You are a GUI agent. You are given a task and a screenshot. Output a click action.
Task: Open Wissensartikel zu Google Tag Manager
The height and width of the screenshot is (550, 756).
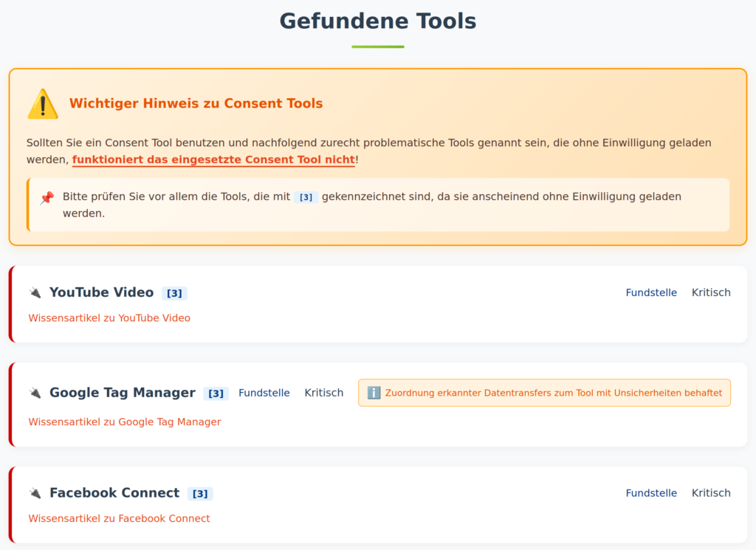coord(125,422)
